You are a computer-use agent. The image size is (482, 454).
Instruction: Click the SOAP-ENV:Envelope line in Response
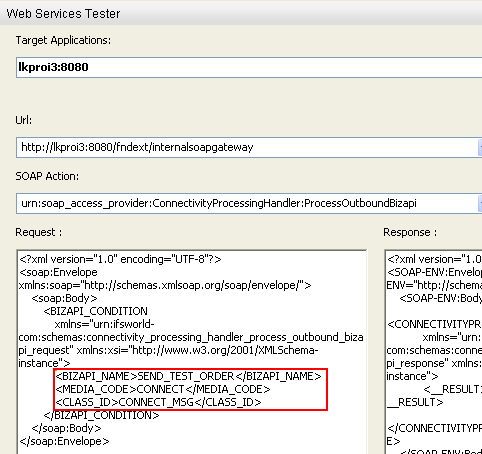[434, 272]
